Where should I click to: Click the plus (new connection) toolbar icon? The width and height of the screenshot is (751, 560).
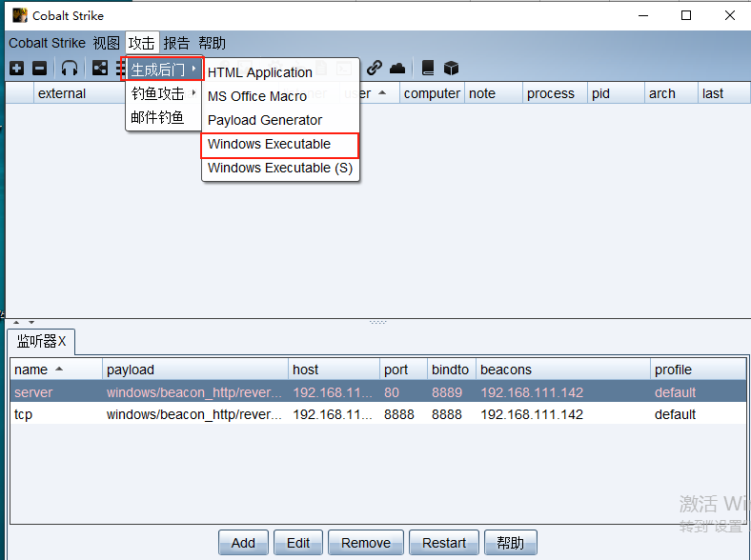(17, 69)
